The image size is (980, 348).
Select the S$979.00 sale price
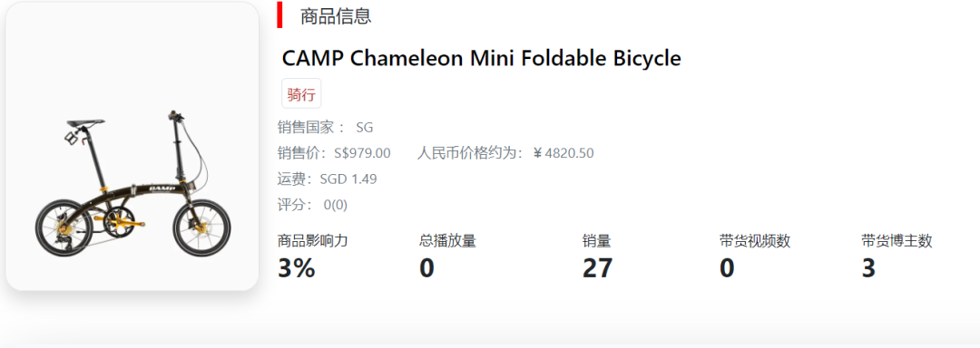pyautogui.click(x=362, y=153)
